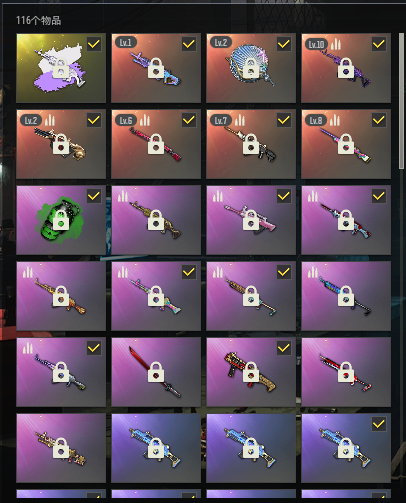This screenshot has width=406, height=503.
Task: Uncheck the green grenade item checkbox
Action: (x=94, y=196)
